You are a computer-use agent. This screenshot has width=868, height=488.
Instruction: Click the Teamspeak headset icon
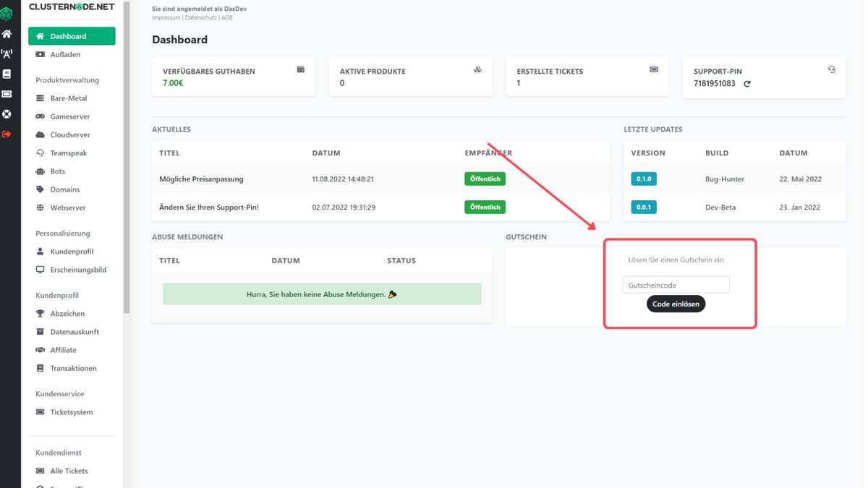pos(41,153)
